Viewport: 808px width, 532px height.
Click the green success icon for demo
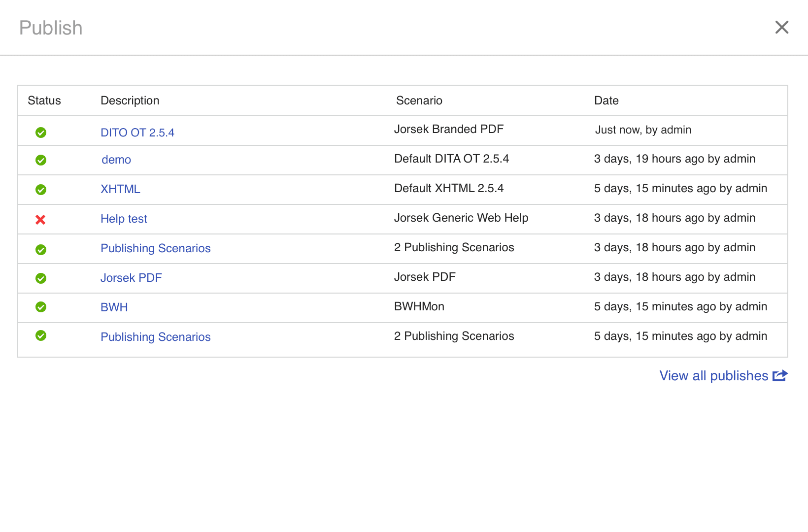(41, 160)
